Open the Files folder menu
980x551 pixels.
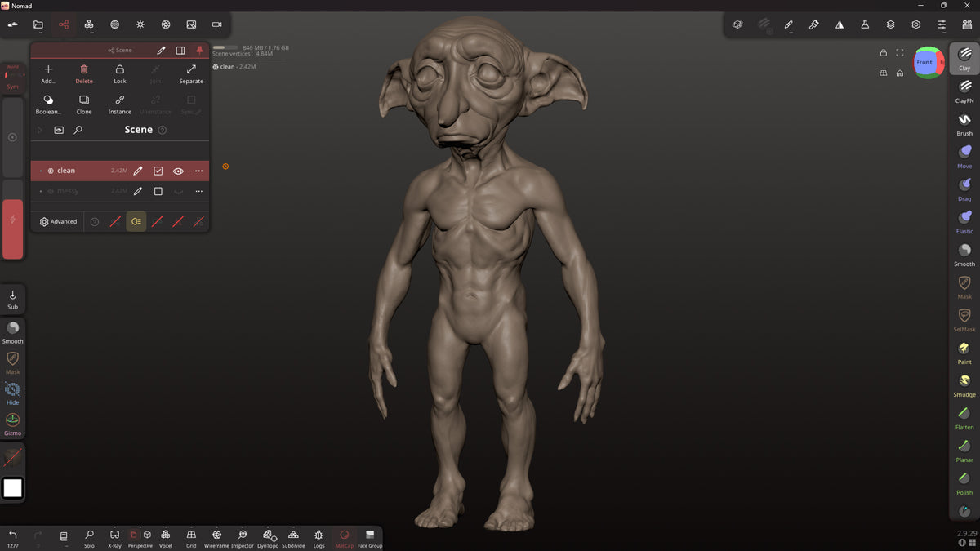[x=38, y=24]
